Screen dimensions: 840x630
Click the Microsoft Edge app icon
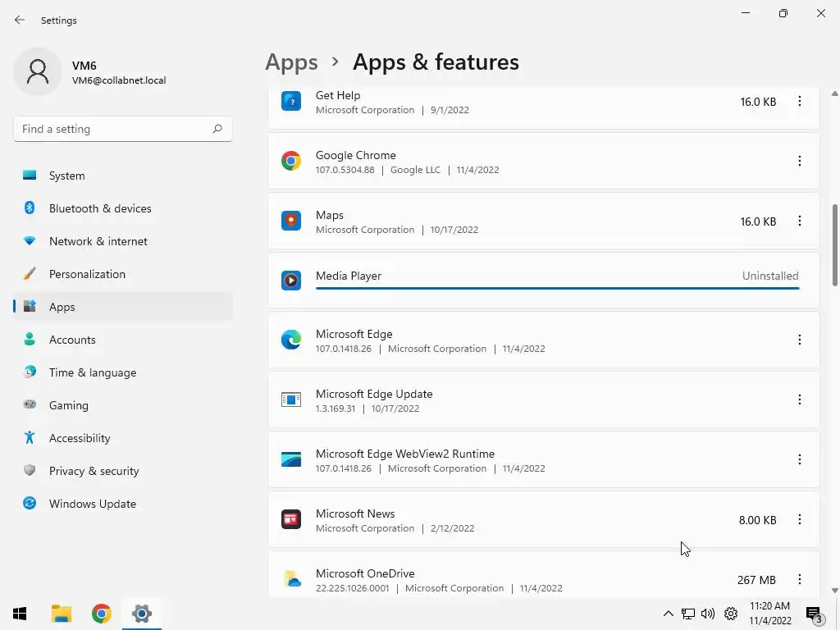[x=291, y=340]
